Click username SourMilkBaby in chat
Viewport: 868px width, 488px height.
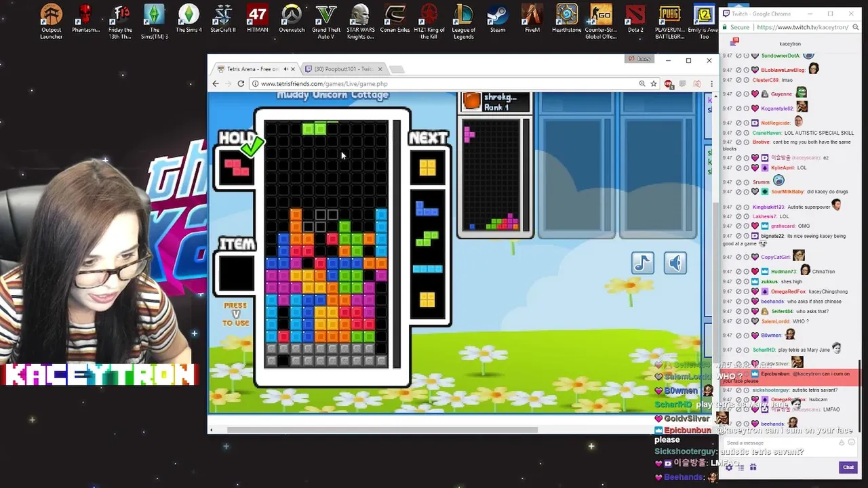tap(787, 192)
